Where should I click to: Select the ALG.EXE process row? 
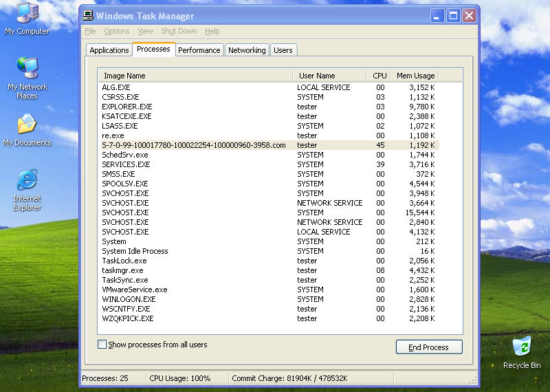click(x=269, y=87)
